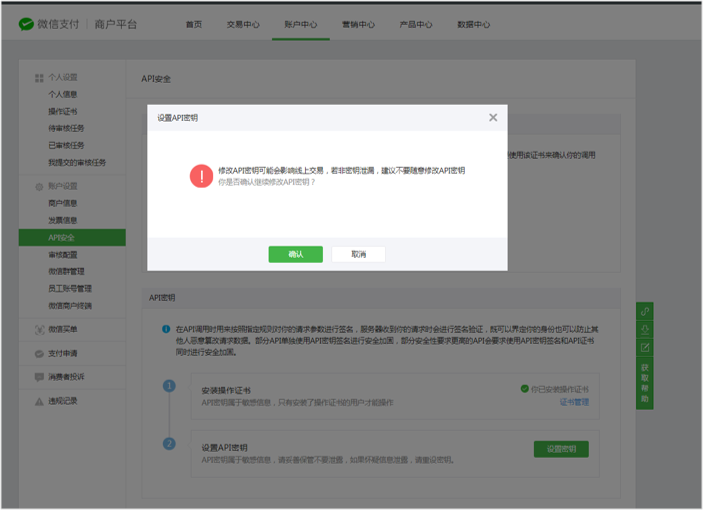This screenshot has width=703, height=510.
Task: Open 获取帮助 in the right floating bar
Action: click(645, 382)
